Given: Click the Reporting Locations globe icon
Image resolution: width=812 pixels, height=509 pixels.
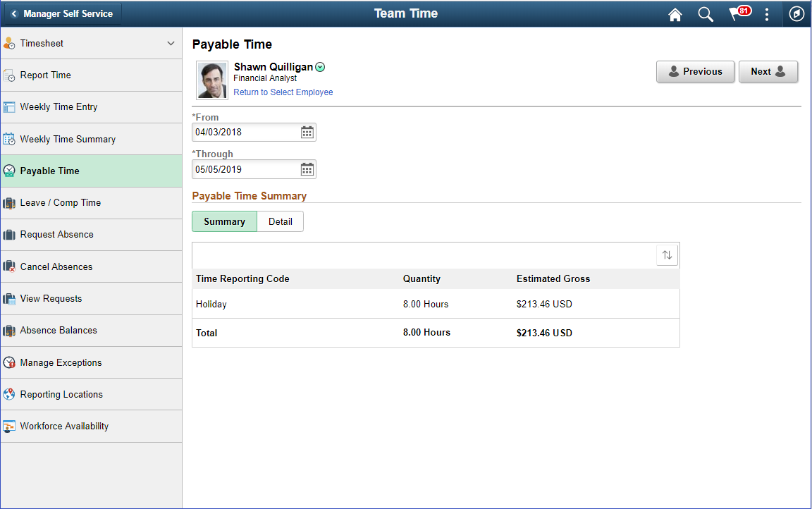Looking at the screenshot, I should tap(8, 394).
